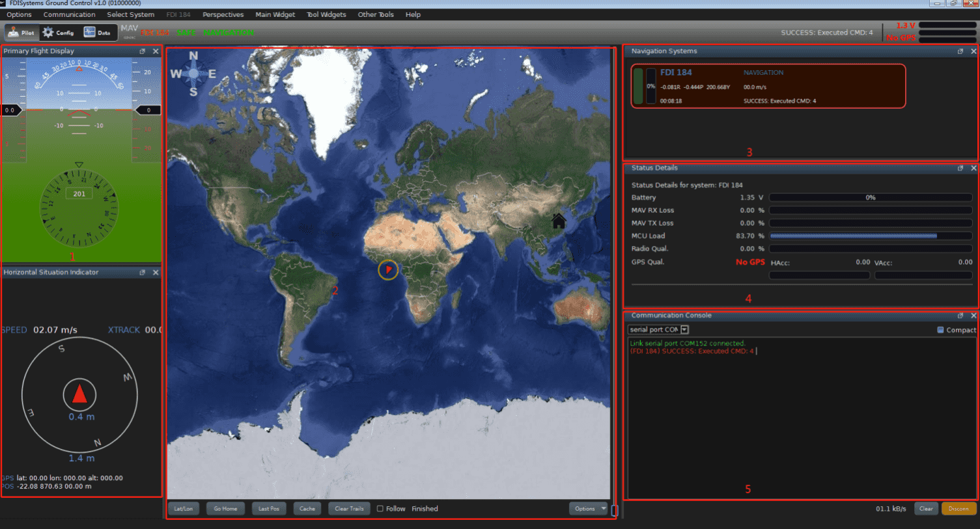The width and height of the screenshot is (980, 529).
Task: Undock the Primary Flight Display panel
Action: (143, 51)
